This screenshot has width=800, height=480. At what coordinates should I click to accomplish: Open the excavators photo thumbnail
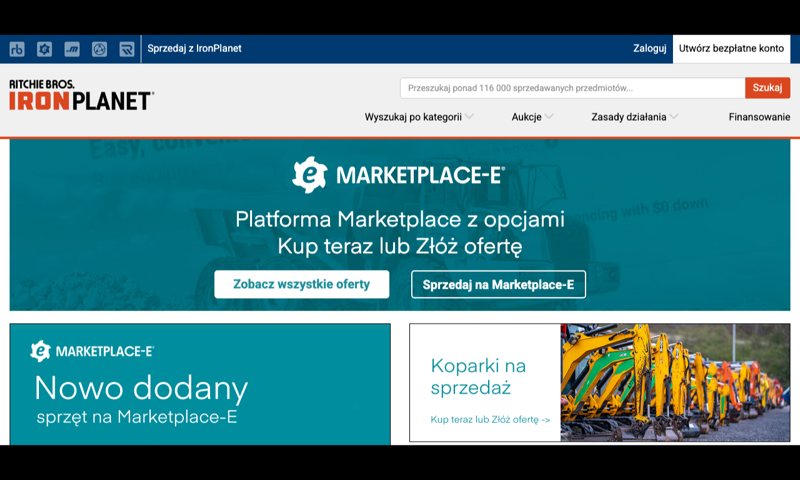pos(675,382)
